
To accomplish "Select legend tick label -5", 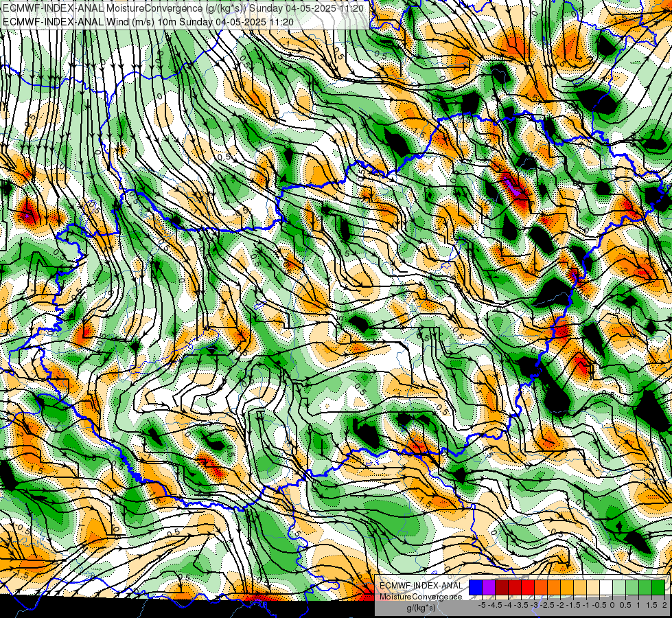I will [482, 605].
